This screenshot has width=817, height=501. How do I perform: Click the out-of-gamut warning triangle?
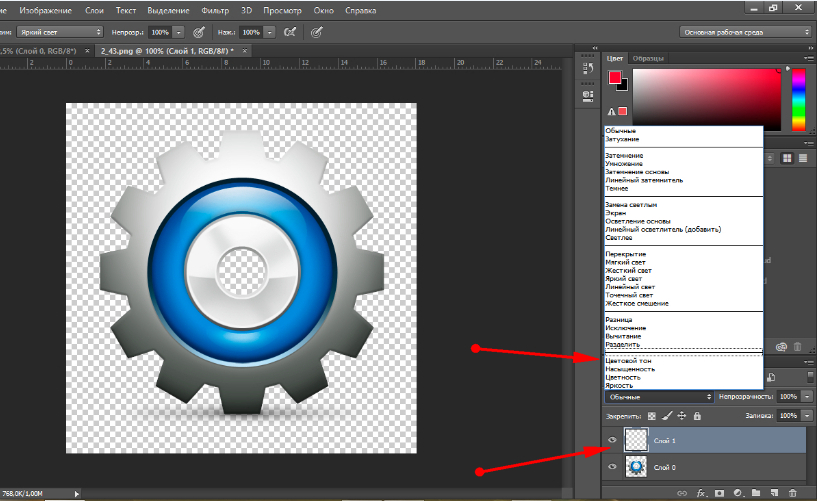[611, 111]
